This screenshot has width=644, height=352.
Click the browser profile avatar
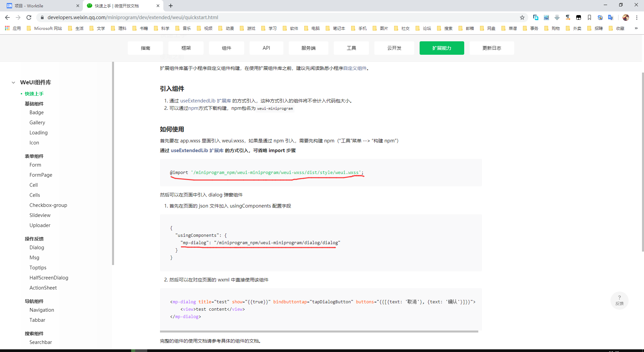tap(626, 17)
